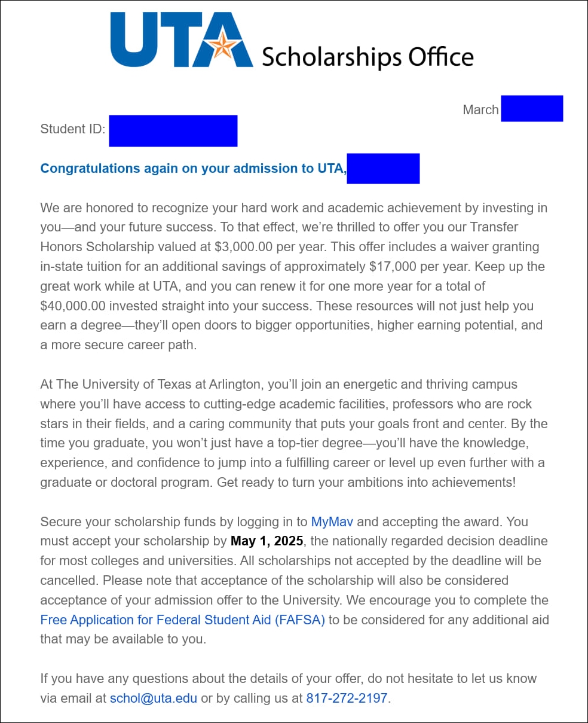The image size is (588, 723).
Task: Click the Student ID label
Action: 72,129
